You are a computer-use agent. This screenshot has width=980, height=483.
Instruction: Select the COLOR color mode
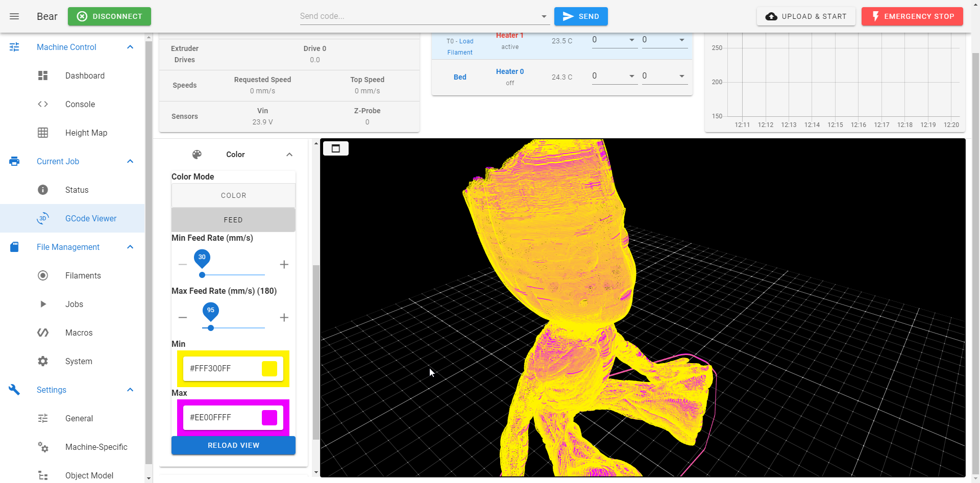pyautogui.click(x=233, y=195)
